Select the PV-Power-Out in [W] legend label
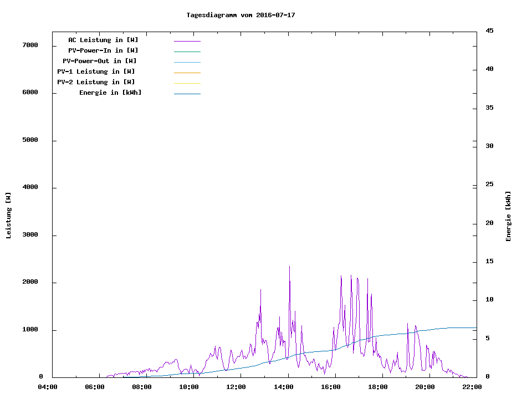The image size is (532, 399). coord(100,61)
